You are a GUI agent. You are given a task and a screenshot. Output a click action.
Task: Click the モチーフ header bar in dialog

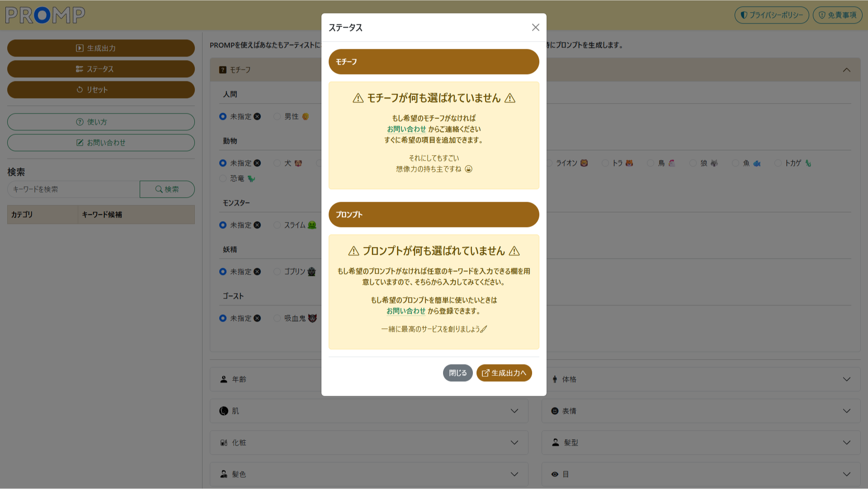434,62
